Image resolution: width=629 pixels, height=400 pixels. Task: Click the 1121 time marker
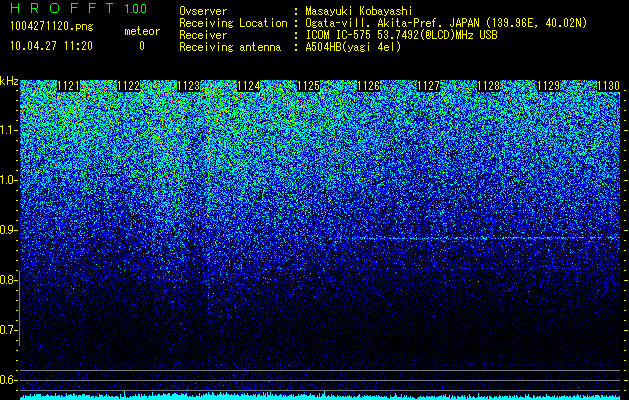[x=69, y=86]
